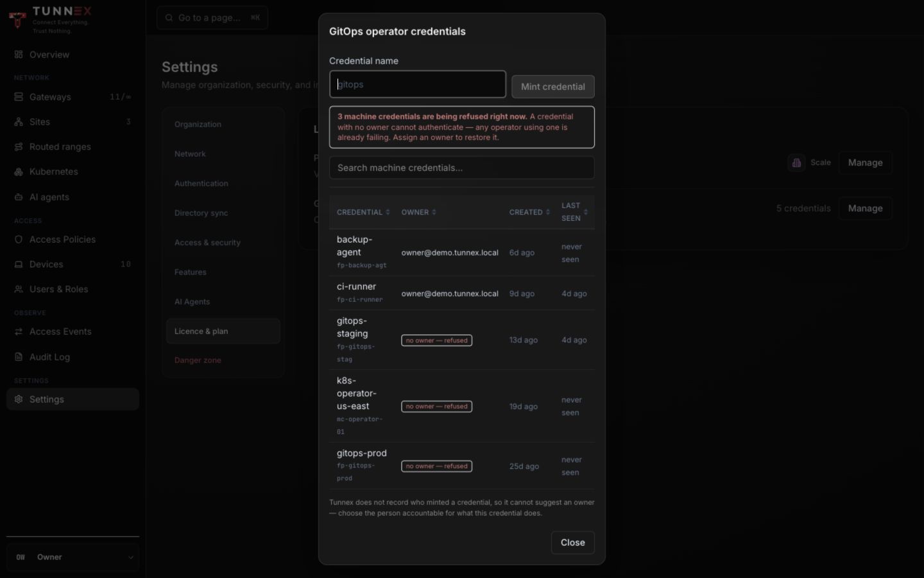This screenshot has height=578, width=924.
Task: Click the 5 credentials count text
Action: 803,209
